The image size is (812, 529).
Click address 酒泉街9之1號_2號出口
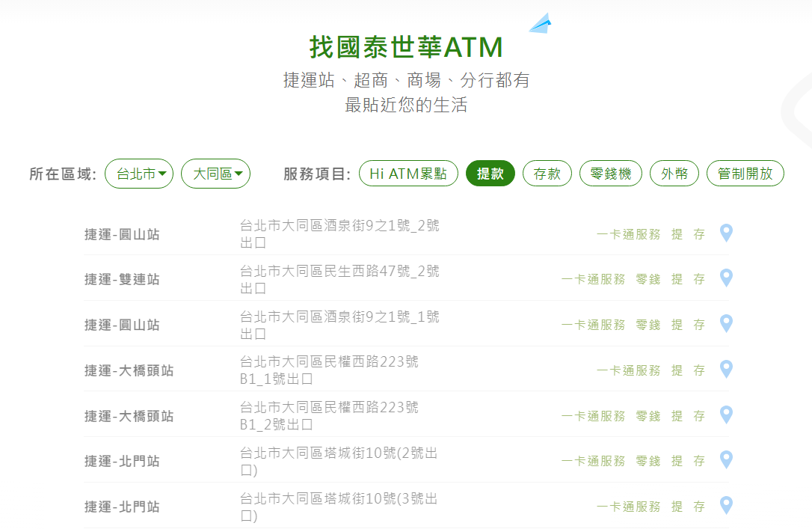click(x=339, y=233)
